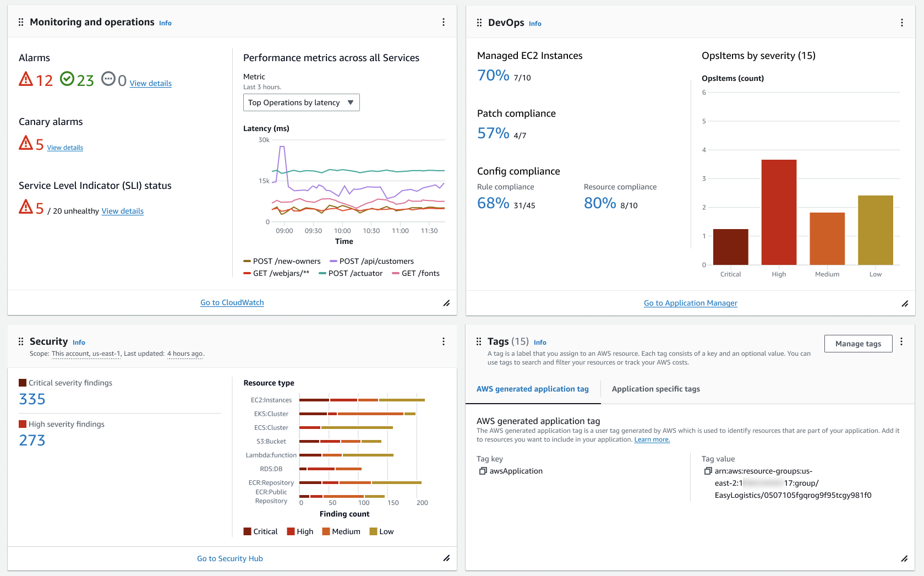
Task: Click the Critical legend swatch under Finding count
Action: point(248,531)
